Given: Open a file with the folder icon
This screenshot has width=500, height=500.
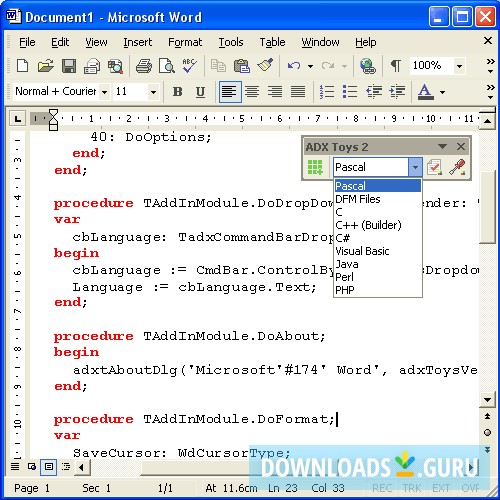Looking at the screenshot, I should (x=45, y=66).
